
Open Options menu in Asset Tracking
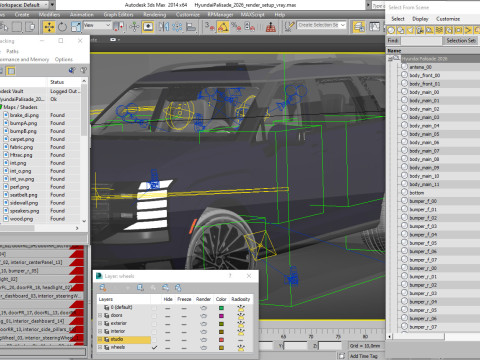click(64, 59)
